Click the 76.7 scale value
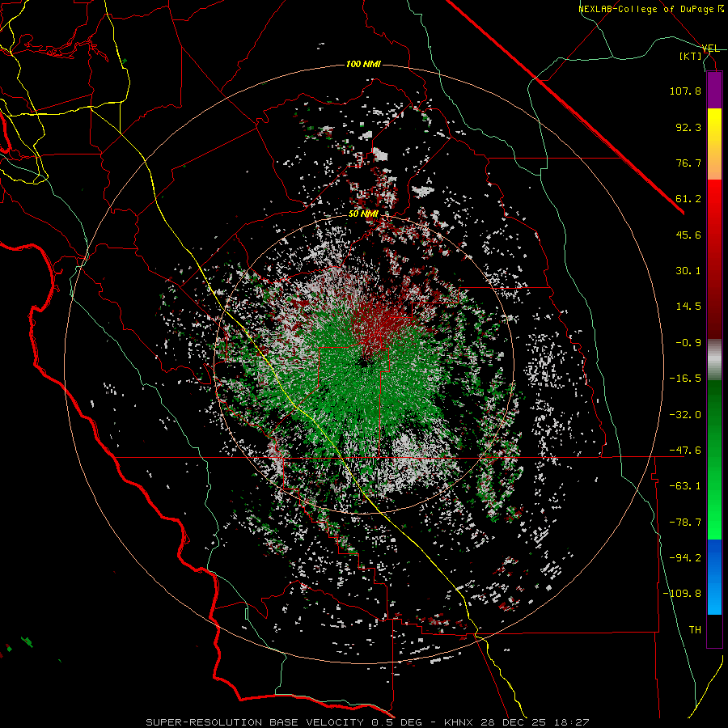728x728 pixels. click(688, 163)
